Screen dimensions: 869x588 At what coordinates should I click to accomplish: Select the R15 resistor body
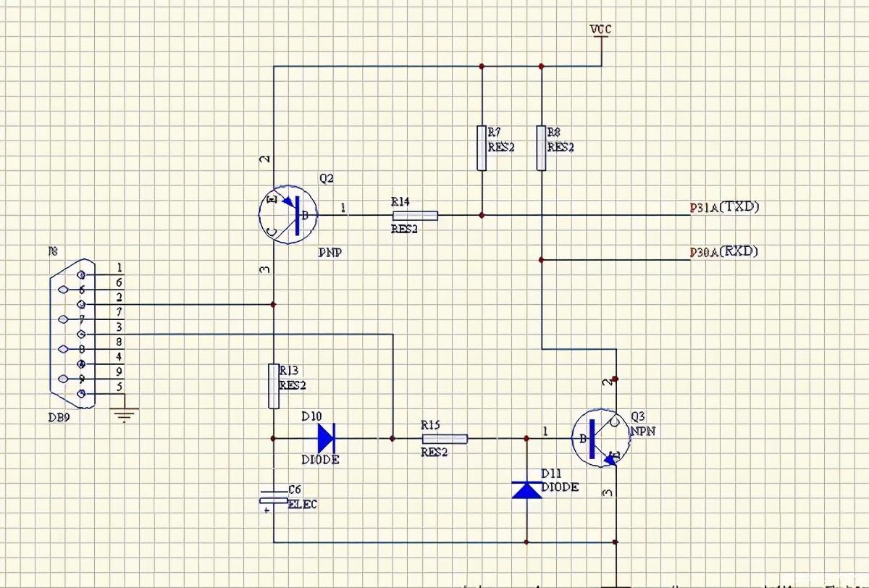coord(445,438)
